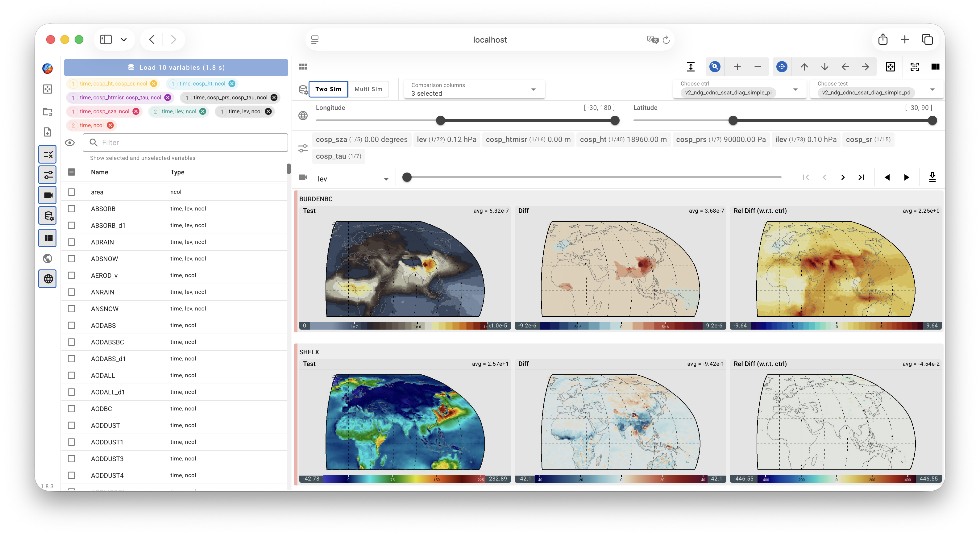
Task: Check the area variable checkbox
Action: (72, 192)
